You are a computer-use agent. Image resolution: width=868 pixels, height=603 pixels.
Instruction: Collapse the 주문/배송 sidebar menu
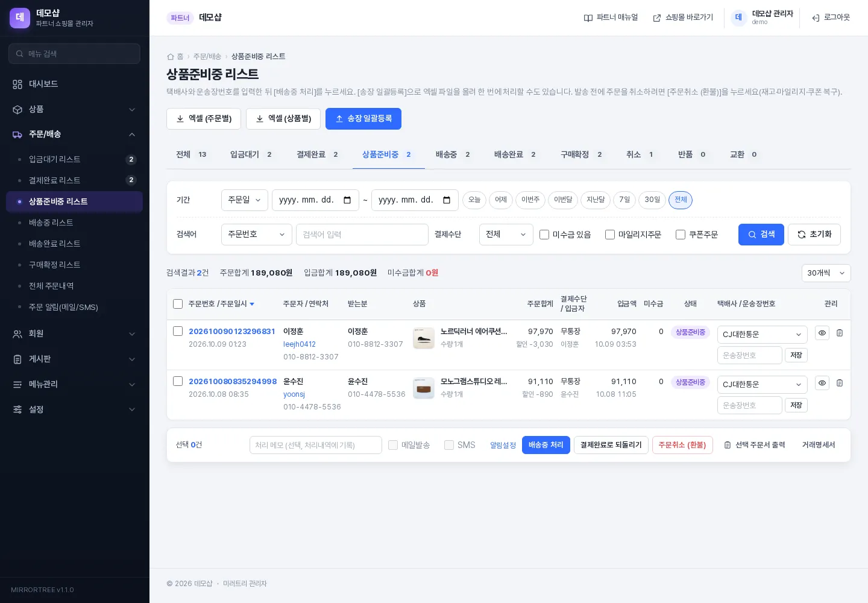(x=75, y=134)
